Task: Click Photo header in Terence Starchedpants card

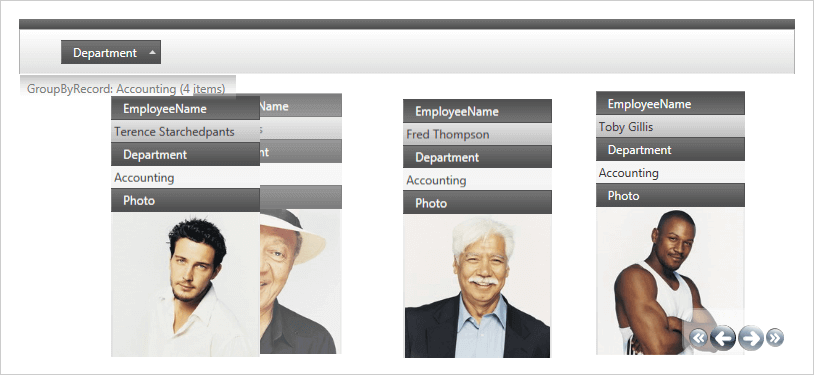Action: [185, 200]
